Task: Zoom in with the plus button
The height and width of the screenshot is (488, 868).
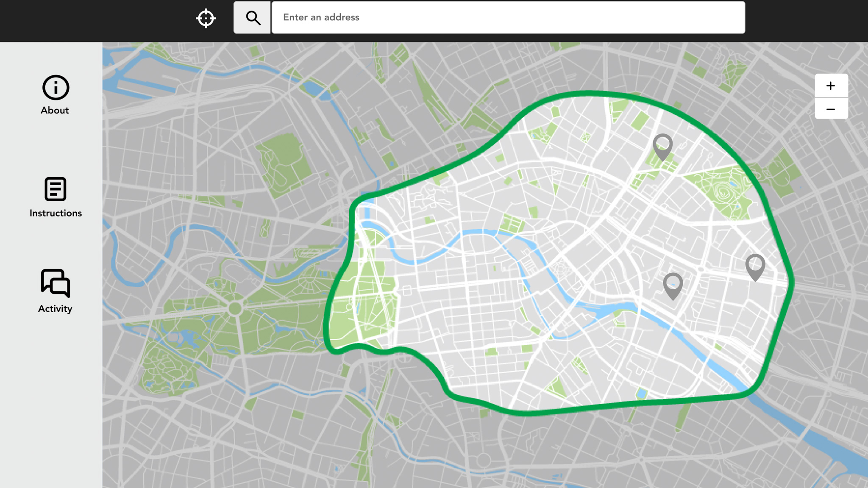Action: (x=831, y=86)
